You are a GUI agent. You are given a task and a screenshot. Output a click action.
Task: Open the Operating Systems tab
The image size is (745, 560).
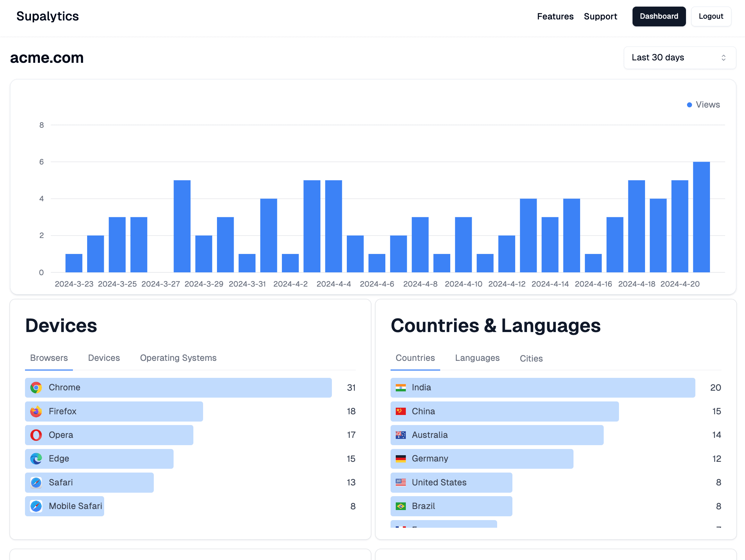(x=178, y=358)
